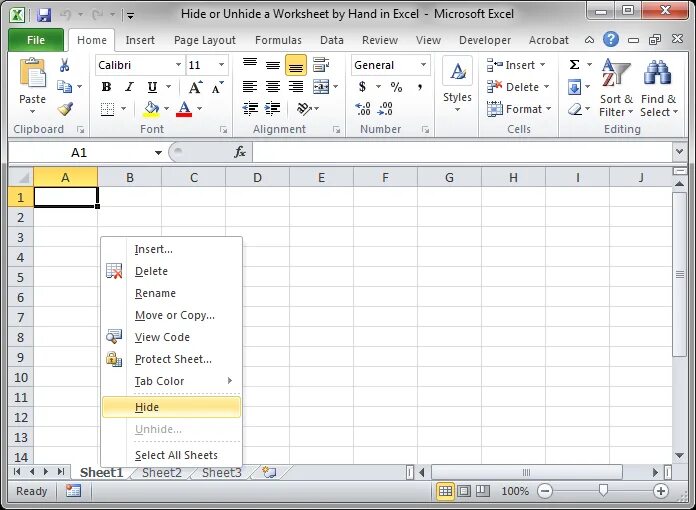Switch to Page Break Preview in status bar
Viewport: 696px width, 510px height.
pyautogui.click(x=483, y=491)
